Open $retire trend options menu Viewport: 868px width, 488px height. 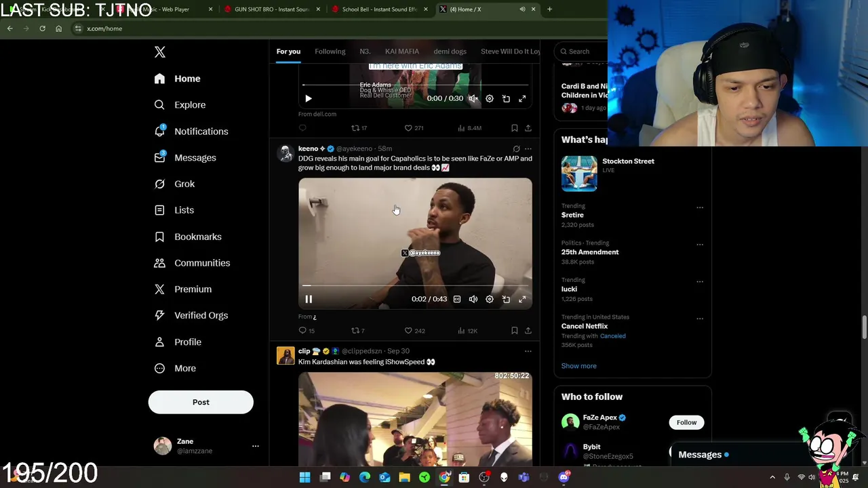[700, 208]
